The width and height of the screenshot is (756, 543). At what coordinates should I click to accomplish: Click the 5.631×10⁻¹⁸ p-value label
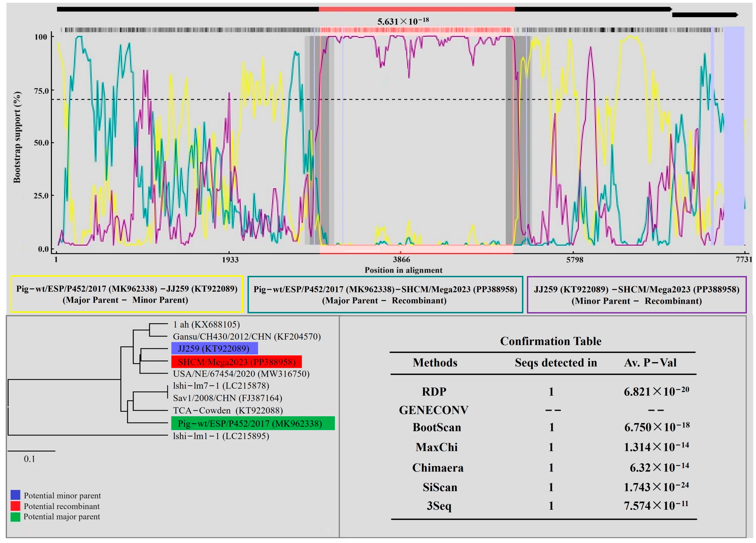(x=403, y=21)
